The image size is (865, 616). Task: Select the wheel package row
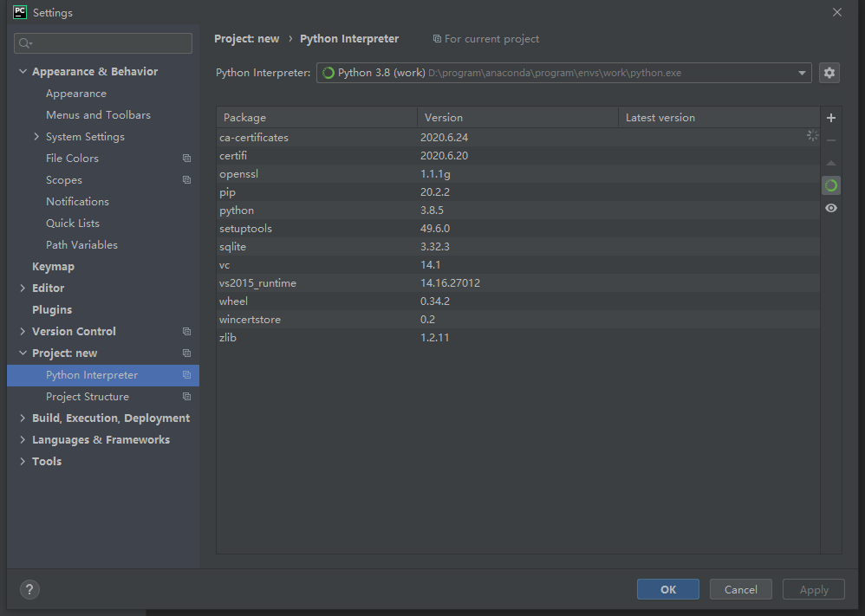(x=518, y=302)
